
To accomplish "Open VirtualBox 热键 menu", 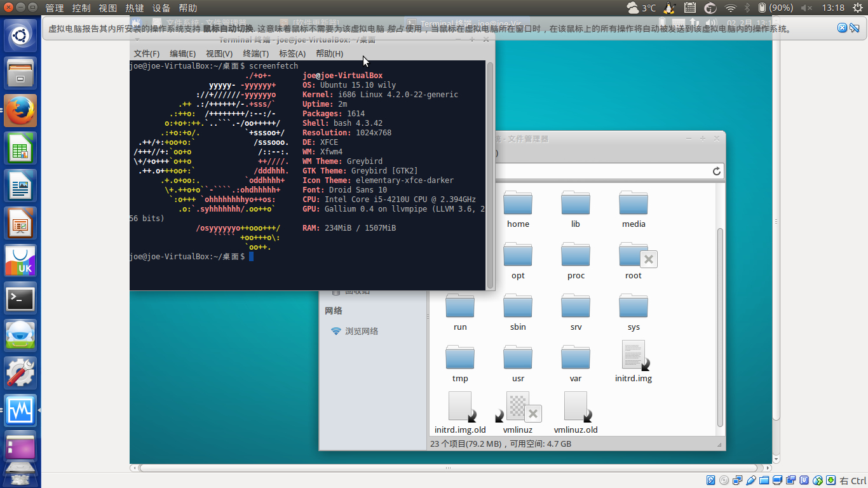I will 135,8.
